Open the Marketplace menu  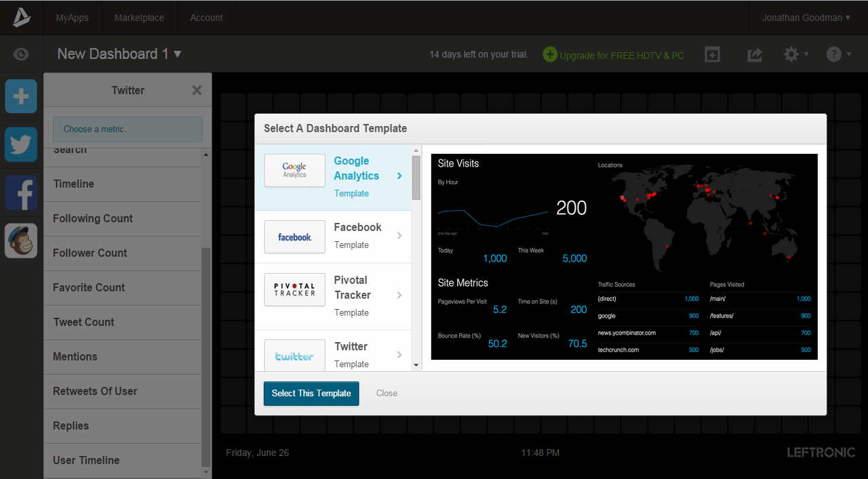pyautogui.click(x=139, y=18)
